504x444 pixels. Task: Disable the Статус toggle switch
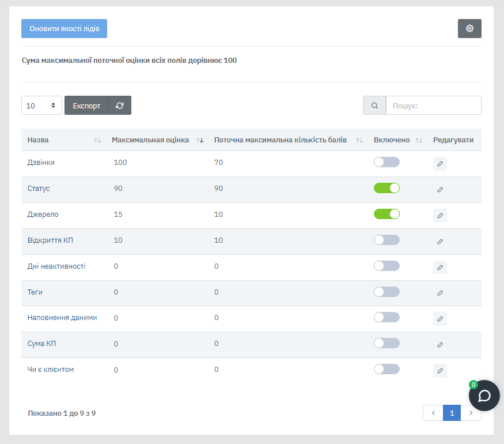coord(386,188)
